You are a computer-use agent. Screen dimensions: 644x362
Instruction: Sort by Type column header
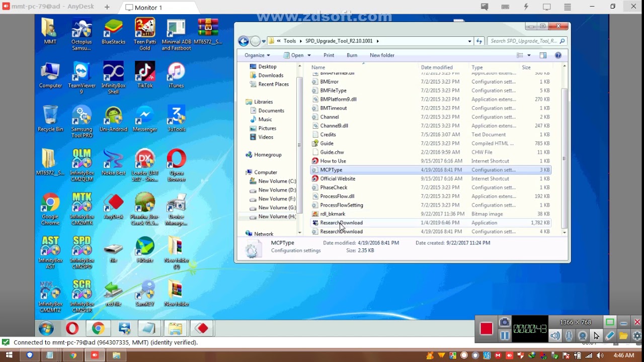pos(495,67)
